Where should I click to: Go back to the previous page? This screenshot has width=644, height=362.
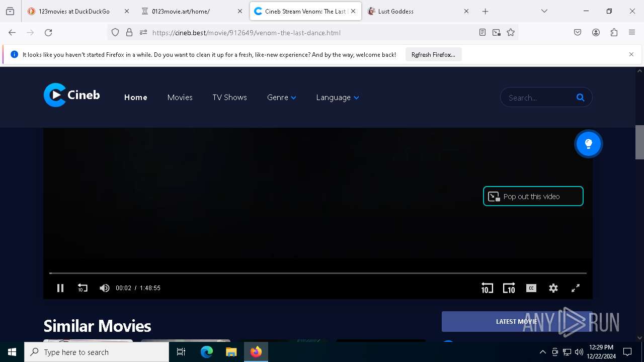pyautogui.click(x=12, y=33)
